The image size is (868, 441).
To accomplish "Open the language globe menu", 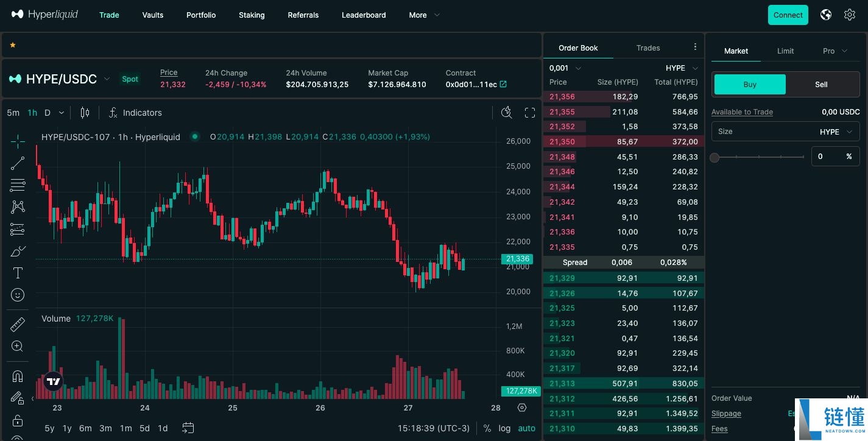I will click(x=826, y=15).
